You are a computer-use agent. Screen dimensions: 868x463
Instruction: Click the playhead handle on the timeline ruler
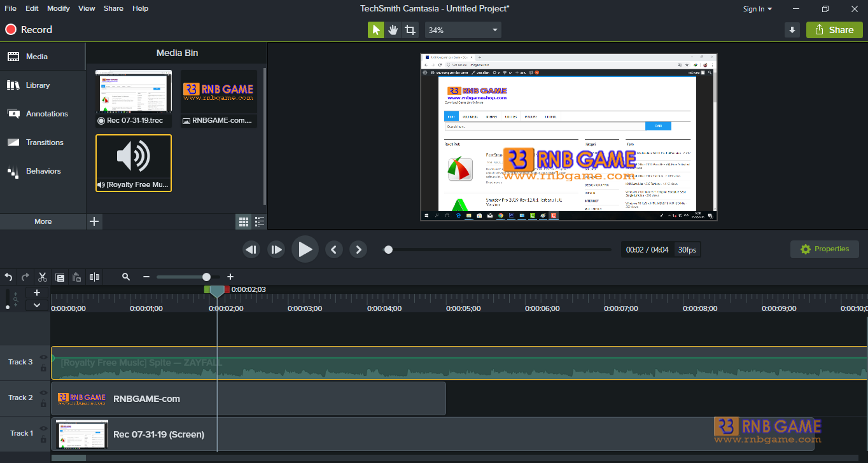(x=217, y=291)
